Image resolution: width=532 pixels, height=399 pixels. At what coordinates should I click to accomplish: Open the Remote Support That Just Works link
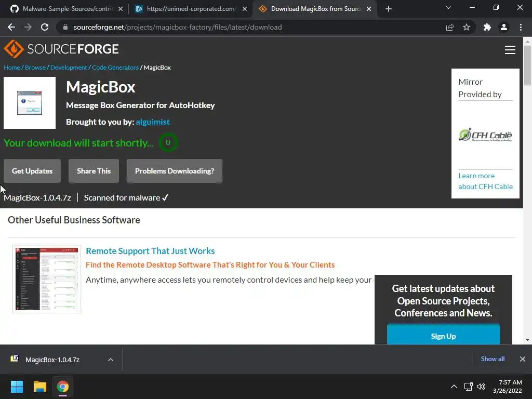coord(150,251)
